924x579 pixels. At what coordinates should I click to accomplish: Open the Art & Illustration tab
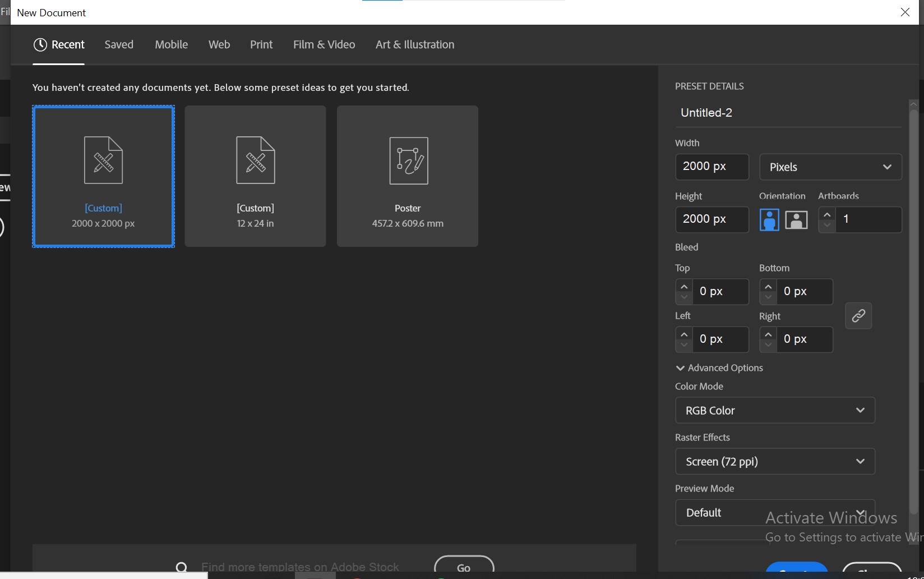[x=415, y=44]
